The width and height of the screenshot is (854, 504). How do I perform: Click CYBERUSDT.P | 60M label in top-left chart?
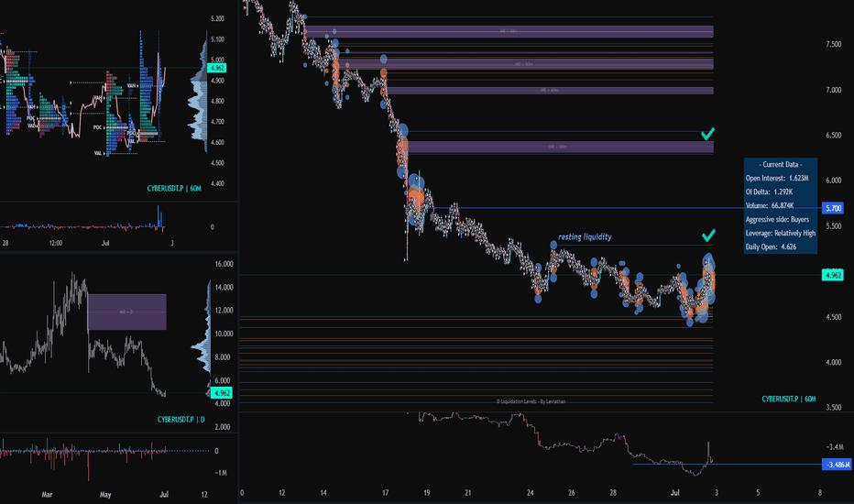pyautogui.click(x=174, y=189)
